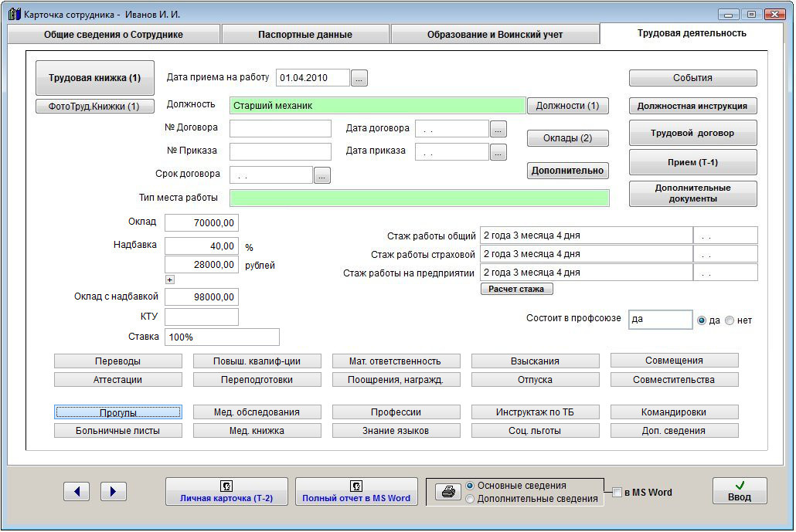796x532 pixels.
Task: Click the Расчет стажа button
Action: click(x=516, y=289)
